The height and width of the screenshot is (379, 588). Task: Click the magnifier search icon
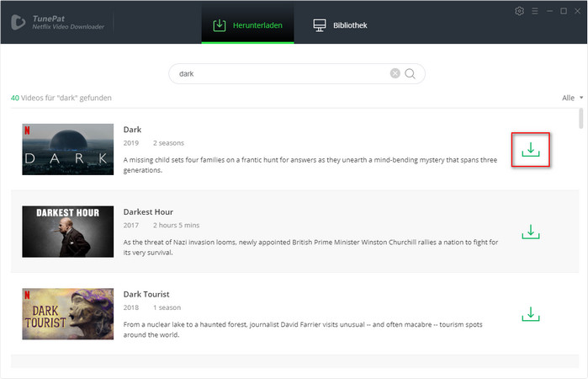(x=410, y=73)
